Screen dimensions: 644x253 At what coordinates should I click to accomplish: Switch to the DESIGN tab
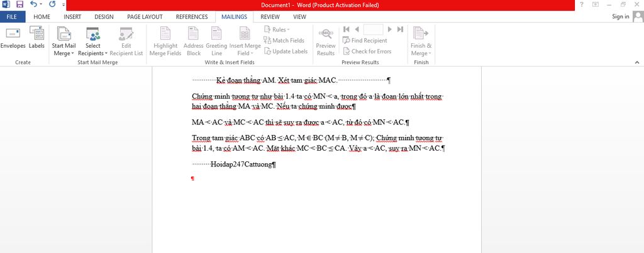[104, 17]
